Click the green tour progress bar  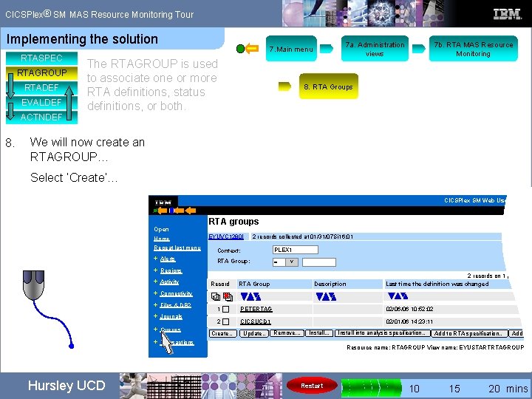[x=372, y=388]
